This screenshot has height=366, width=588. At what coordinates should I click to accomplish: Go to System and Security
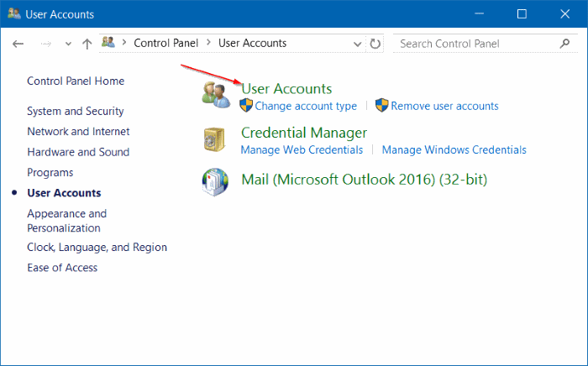coord(76,112)
